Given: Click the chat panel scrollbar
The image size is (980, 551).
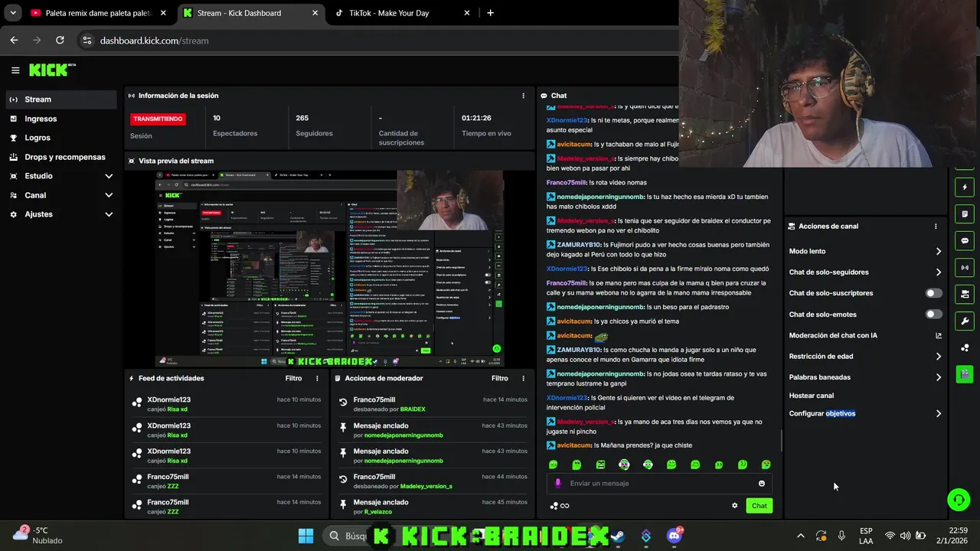Looking at the screenshot, I should pyautogui.click(x=781, y=441).
